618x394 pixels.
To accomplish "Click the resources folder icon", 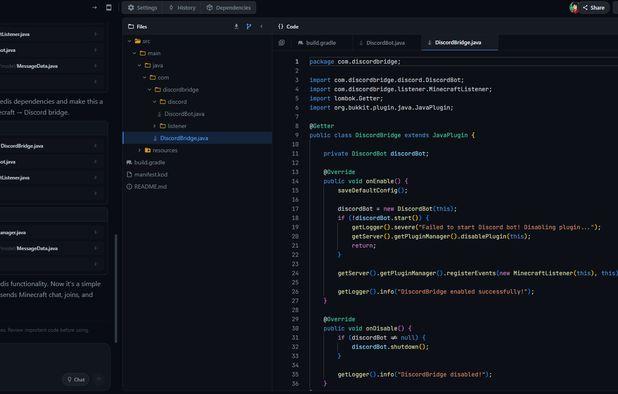I will coord(148,150).
